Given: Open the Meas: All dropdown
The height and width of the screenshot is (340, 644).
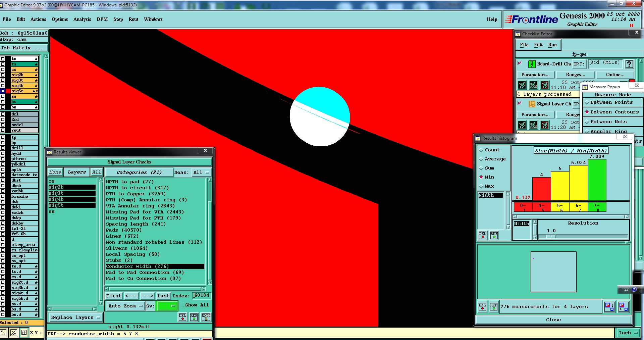Looking at the screenshot, I should 201,173.
